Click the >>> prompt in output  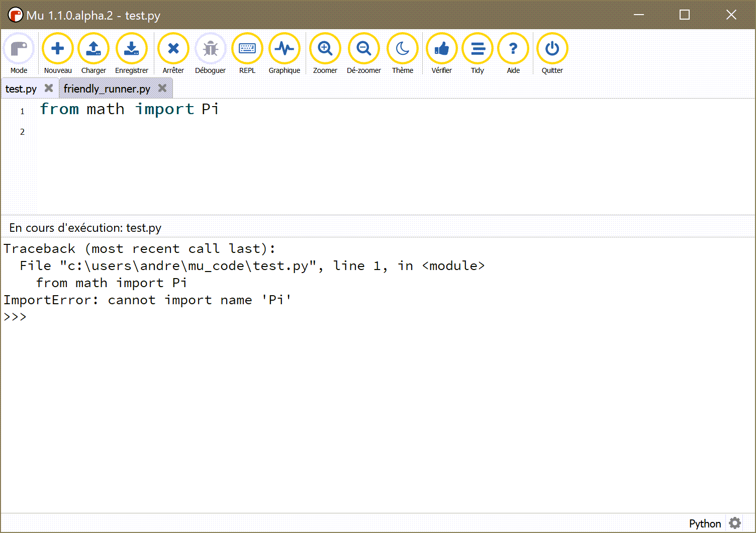pyautogui.click(x=15, y=317)
